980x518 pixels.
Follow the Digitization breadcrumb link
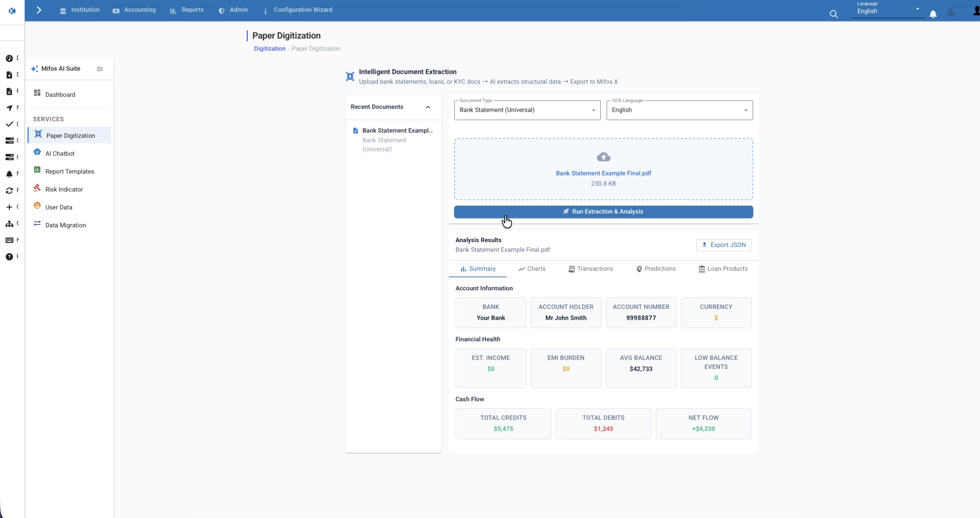269,49
